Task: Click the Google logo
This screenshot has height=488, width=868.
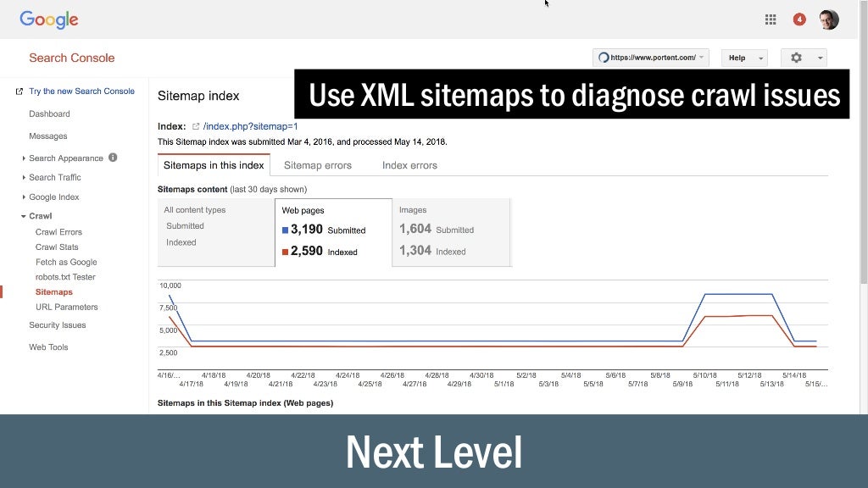Action: point(48,20)
